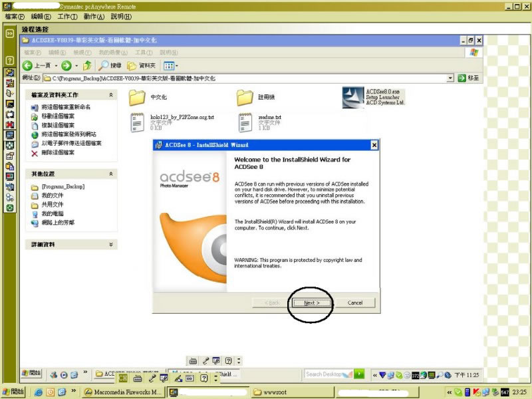The height and width of the screenshot is (399, 532).
Task: Click the keyboard icon on small floating toolbar
Action: [193, 360]
